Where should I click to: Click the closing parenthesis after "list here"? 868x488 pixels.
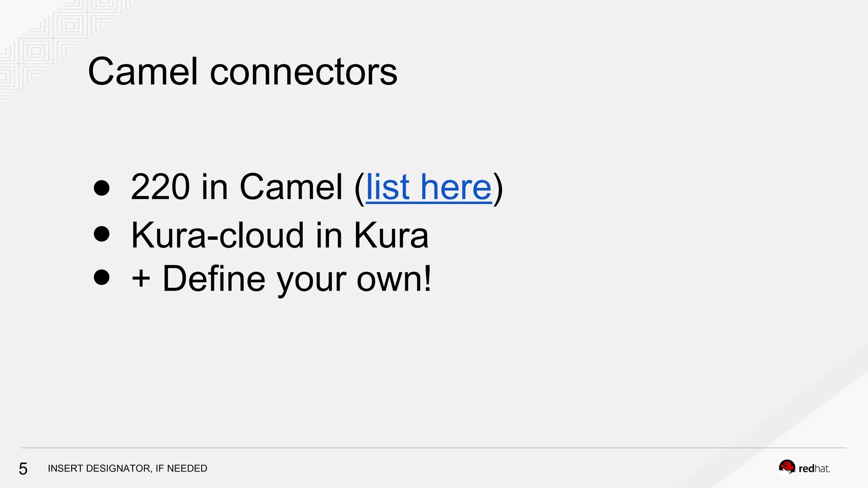(498, 188)
